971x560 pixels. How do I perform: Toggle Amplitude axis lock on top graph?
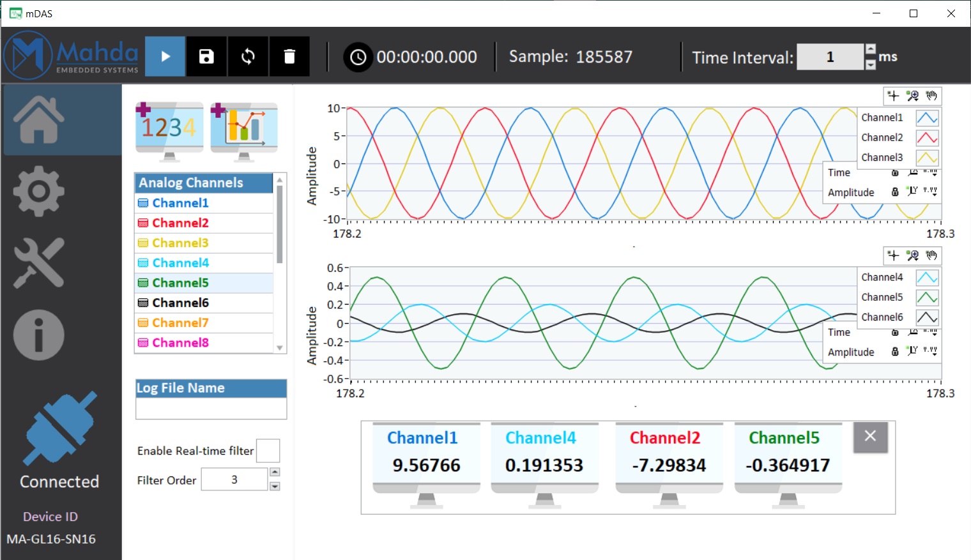coord(895,192)
